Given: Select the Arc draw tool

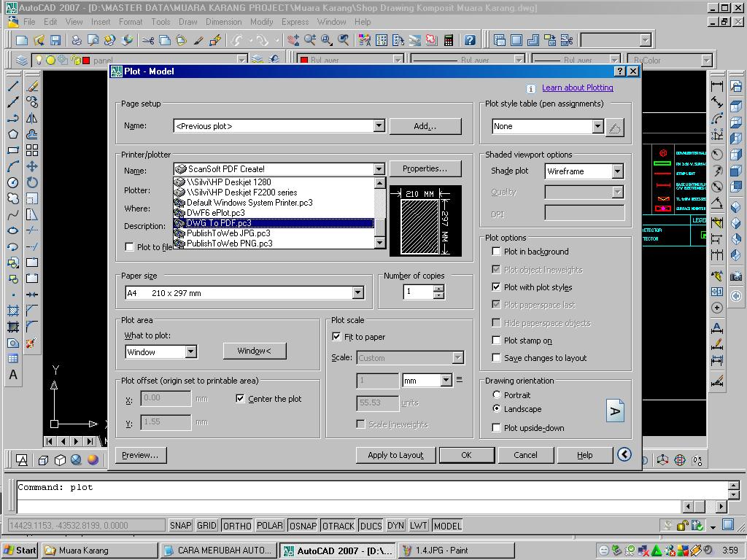Looking at the screenshot, I should (x=13, y=167).
